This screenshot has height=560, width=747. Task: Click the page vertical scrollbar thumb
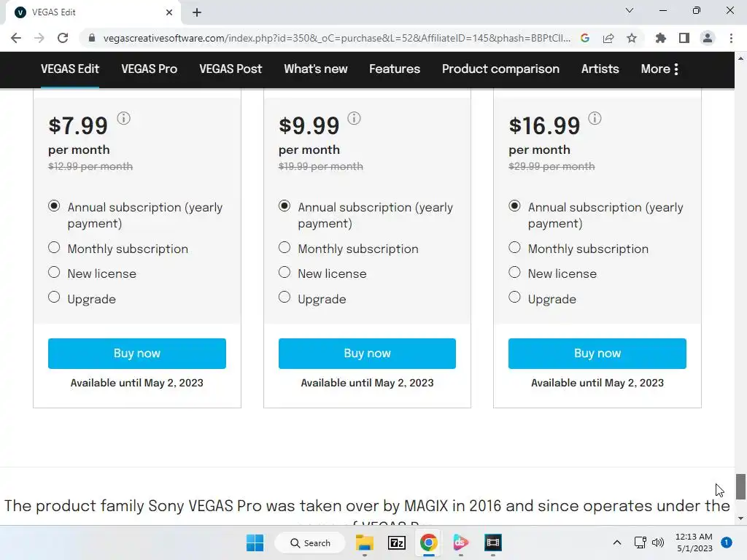click(740, 486)
